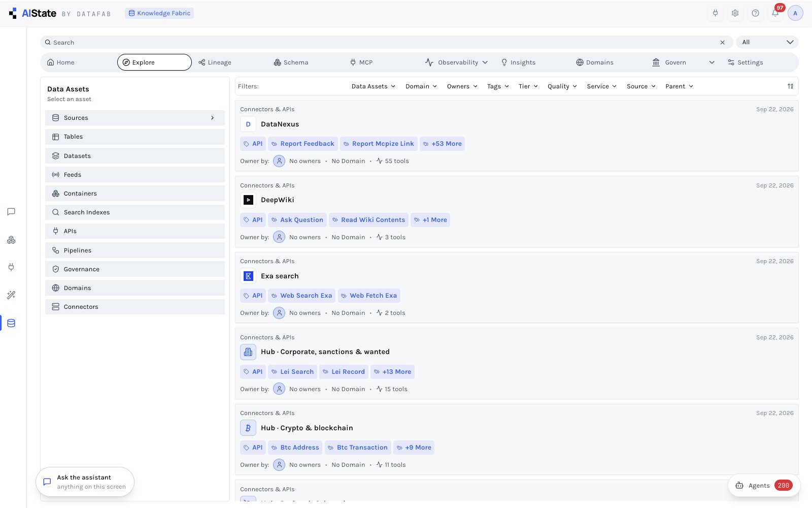Open the MCP tab
The image size is (812, 508).
(x=361, y=62)
